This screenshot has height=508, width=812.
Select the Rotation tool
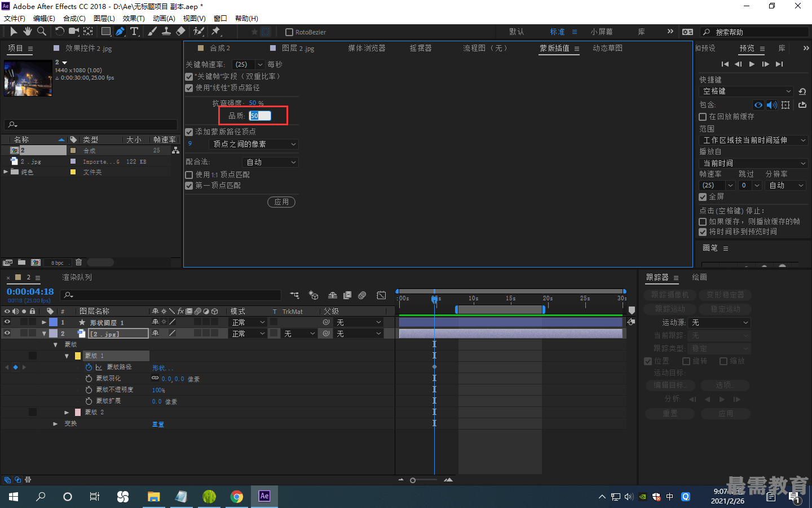pos(59,32)
